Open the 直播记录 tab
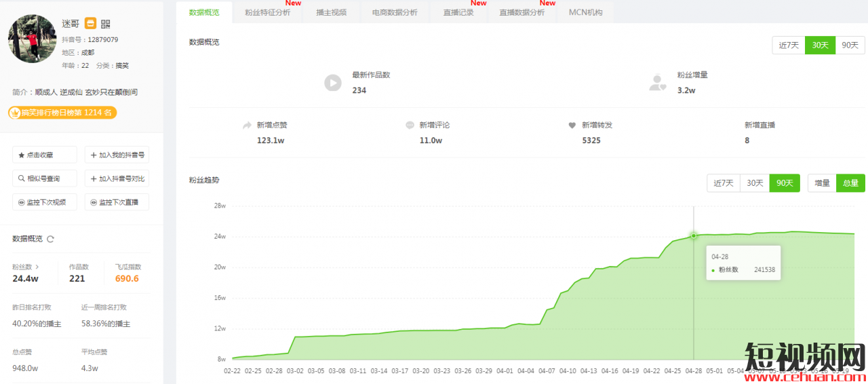Image resolution: width=868 pixels, height=384 pixels. tap(458, 12)
